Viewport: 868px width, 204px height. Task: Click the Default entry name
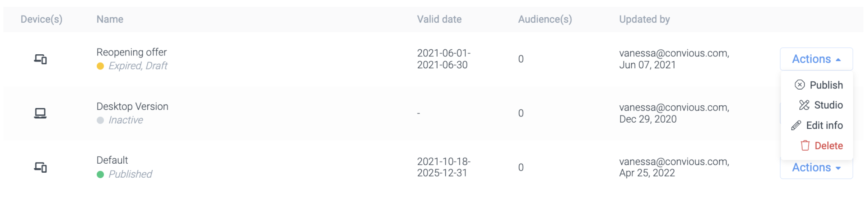[x=112, y=160]
